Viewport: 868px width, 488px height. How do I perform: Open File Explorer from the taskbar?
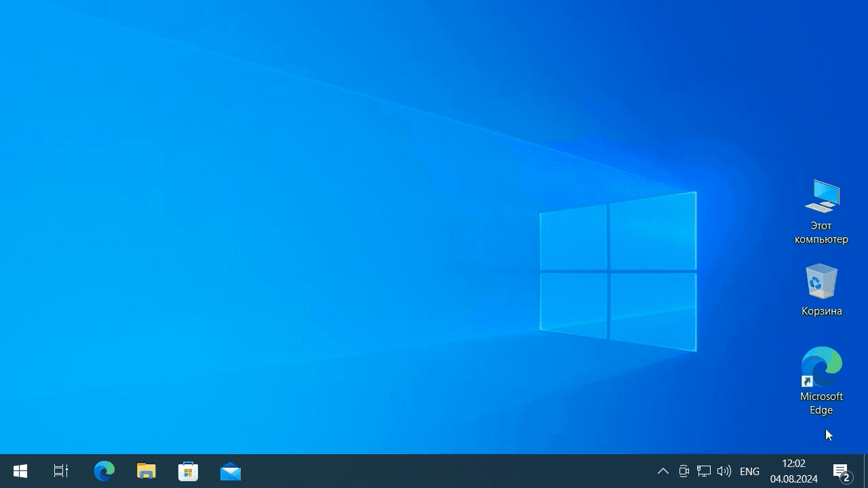tap(146, 471)
